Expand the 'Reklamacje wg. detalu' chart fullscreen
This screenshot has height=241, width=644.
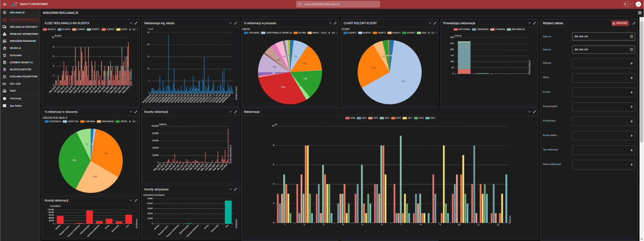click(x=236, y=23)
